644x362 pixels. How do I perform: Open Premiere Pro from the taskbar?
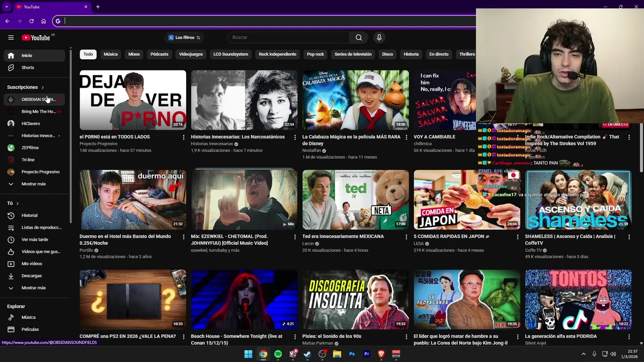tap(366, 354)
